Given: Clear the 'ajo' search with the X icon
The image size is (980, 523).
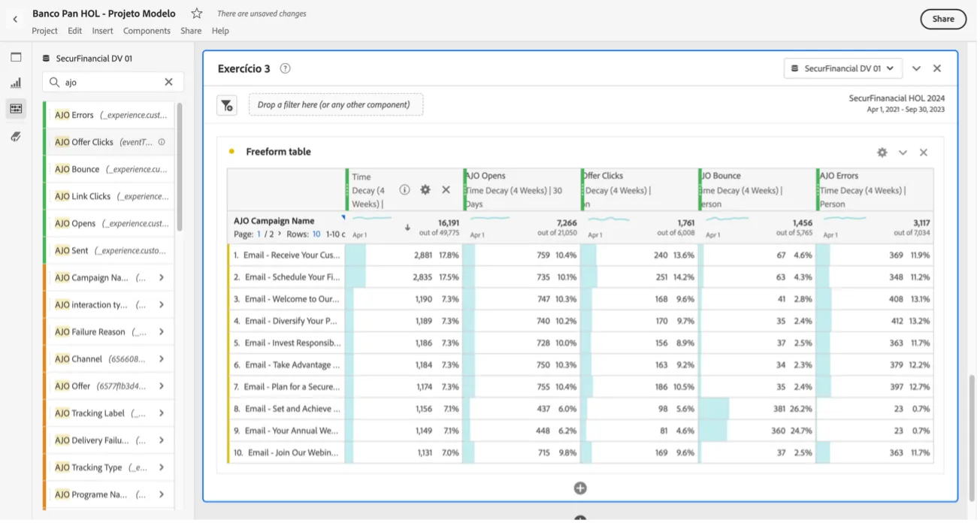Looking at the screenshot, I should click(x=168, y=82).
